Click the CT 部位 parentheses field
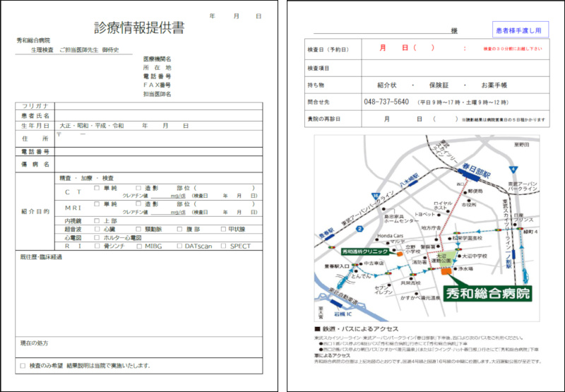This screenshot has height=392, width=565. click(x=224, y=188)
